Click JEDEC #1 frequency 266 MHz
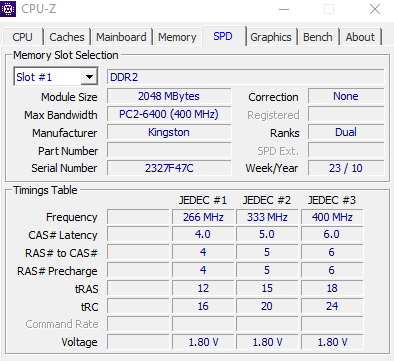The width and height of the screenshot is (394, 361). (203, 217)
